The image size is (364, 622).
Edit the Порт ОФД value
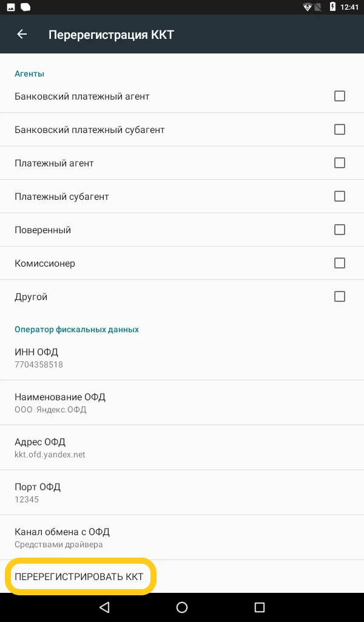click(x=182, y=493)
